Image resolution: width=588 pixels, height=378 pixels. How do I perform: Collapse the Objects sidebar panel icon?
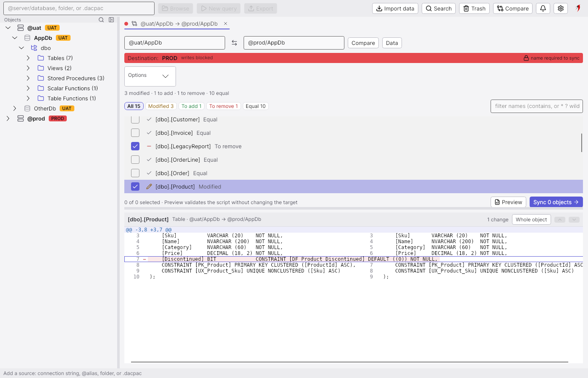(111, 20)
